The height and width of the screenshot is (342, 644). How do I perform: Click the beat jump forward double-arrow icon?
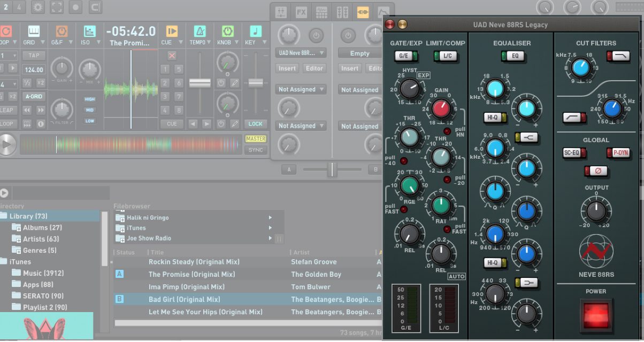coord(40,111)
